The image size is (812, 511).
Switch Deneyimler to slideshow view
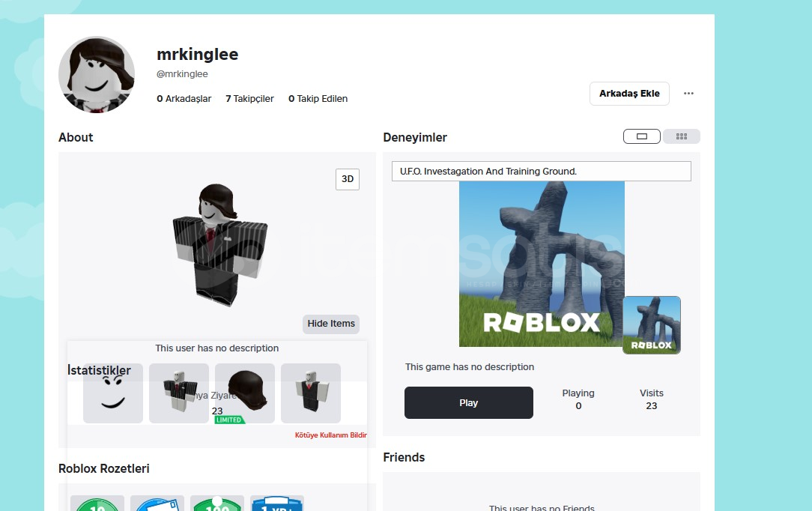642,136
